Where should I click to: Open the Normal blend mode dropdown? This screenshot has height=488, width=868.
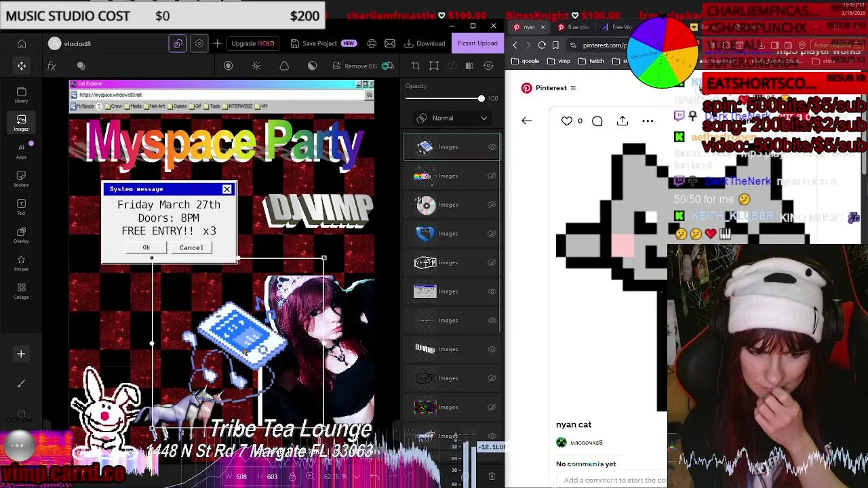[452, 118]
